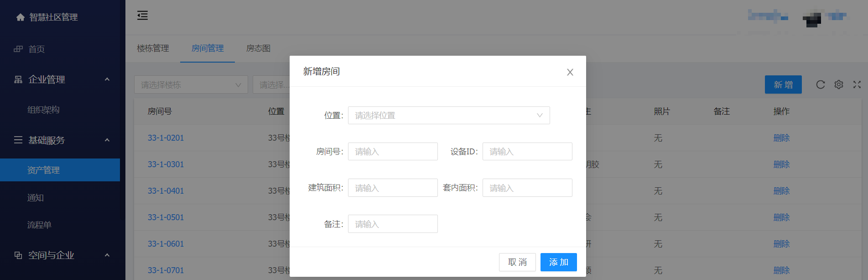Click the refresh icon in table toolbar

[x=820, y=85]
